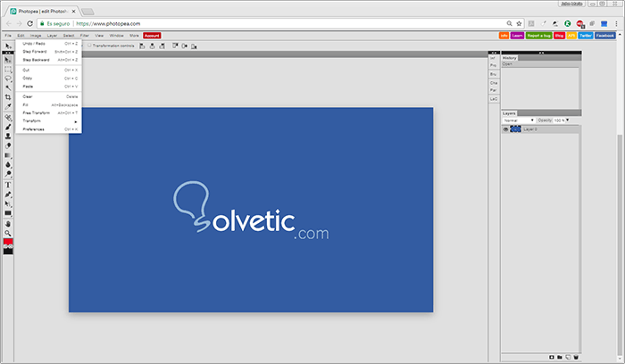Choose Step Backward from Edit menu
Screen dimensions: 625x364
click(x=48, y=60)
